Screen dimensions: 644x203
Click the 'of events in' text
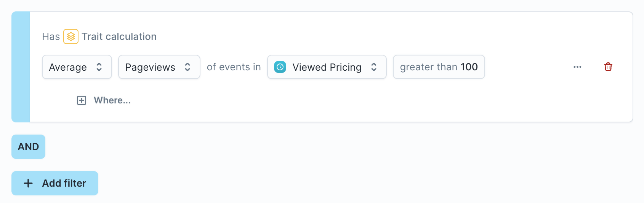[x=234, y=67]
